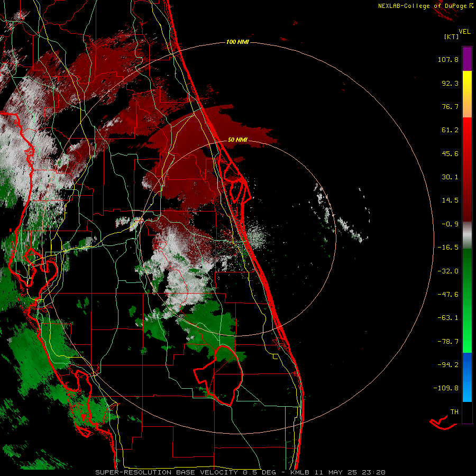Viewport: 476px width, 476px height.
Task: Click the -32.0 value on the velocity scale
Action: pyautogui.click(x=448, y=271)
